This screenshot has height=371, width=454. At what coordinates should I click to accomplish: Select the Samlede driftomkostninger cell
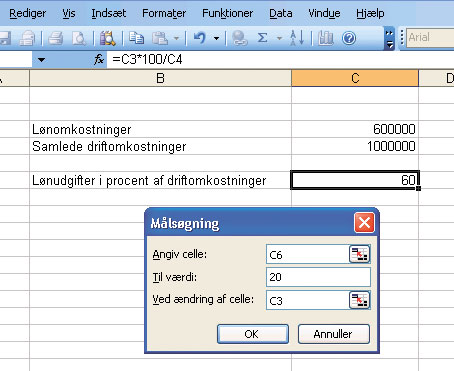coord(160,146)
